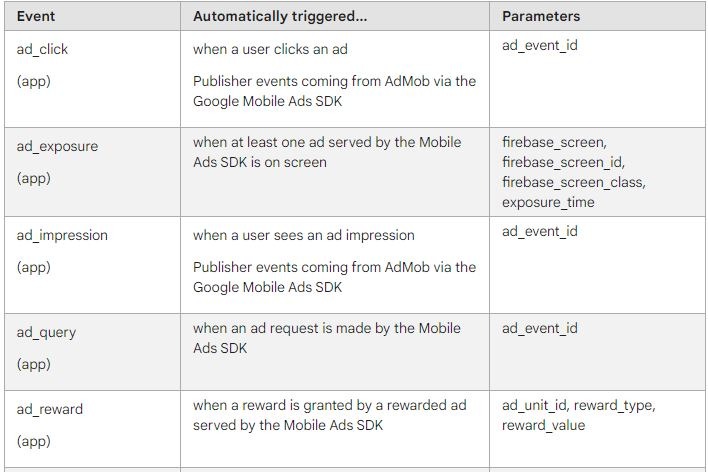
Task: Click the Event column header
Action: [36, 17]
